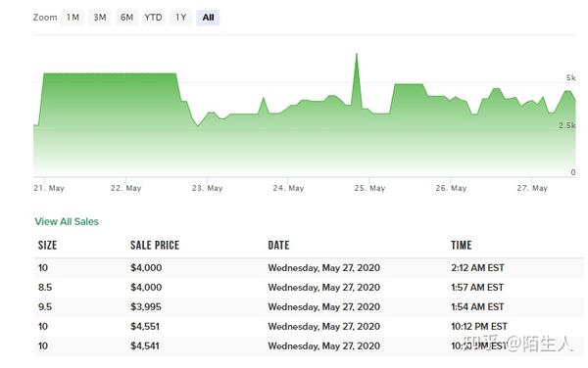Click the SIZE column header
The image size is (588, 368).
click(48, 246)
